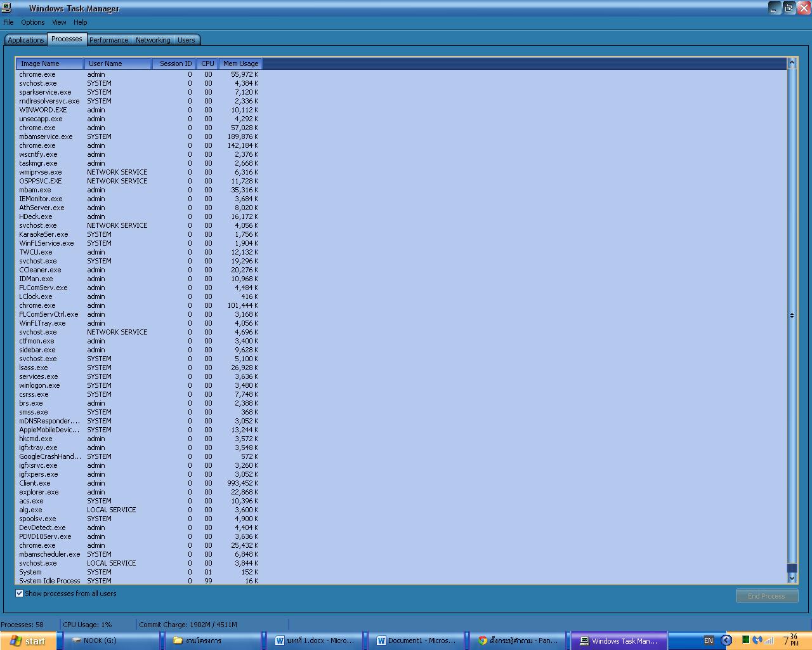812x650 pixels.
Task: Select the lsass.exe process
Action: (x=138, y=368)
